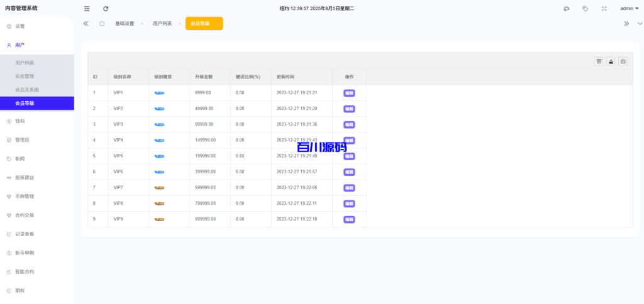644x304 pixels.
Task: Open the column filter icon above table
Action: 599,61
